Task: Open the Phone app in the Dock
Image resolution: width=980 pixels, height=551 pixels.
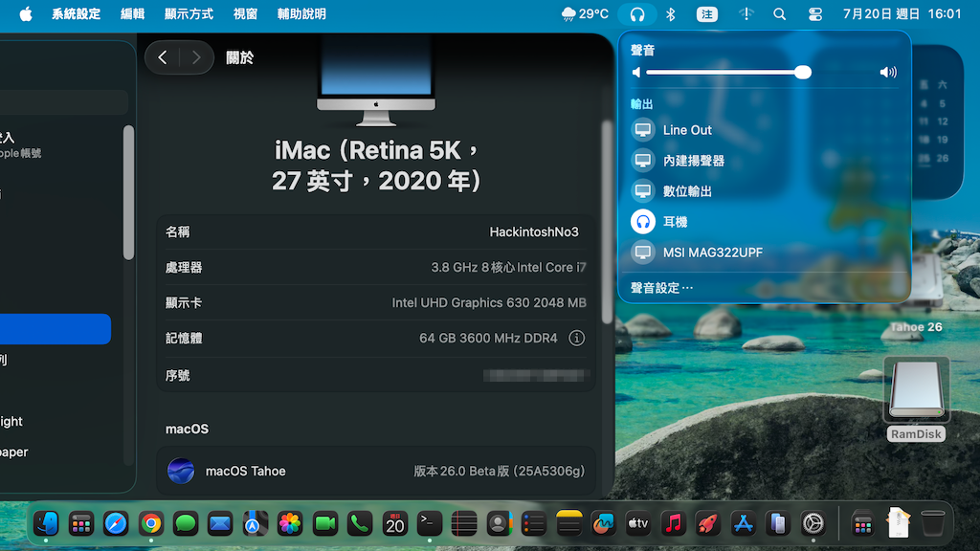Action: (x=360, y=523)
